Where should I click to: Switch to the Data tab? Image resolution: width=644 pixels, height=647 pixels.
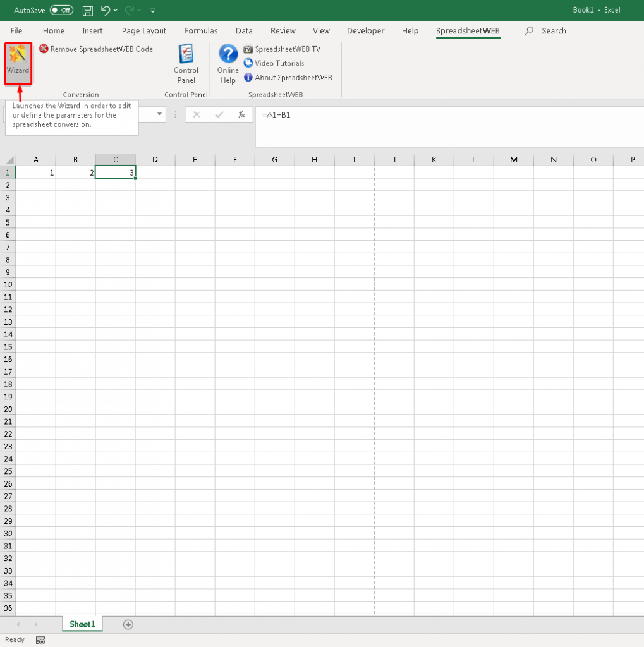point(244,31)
